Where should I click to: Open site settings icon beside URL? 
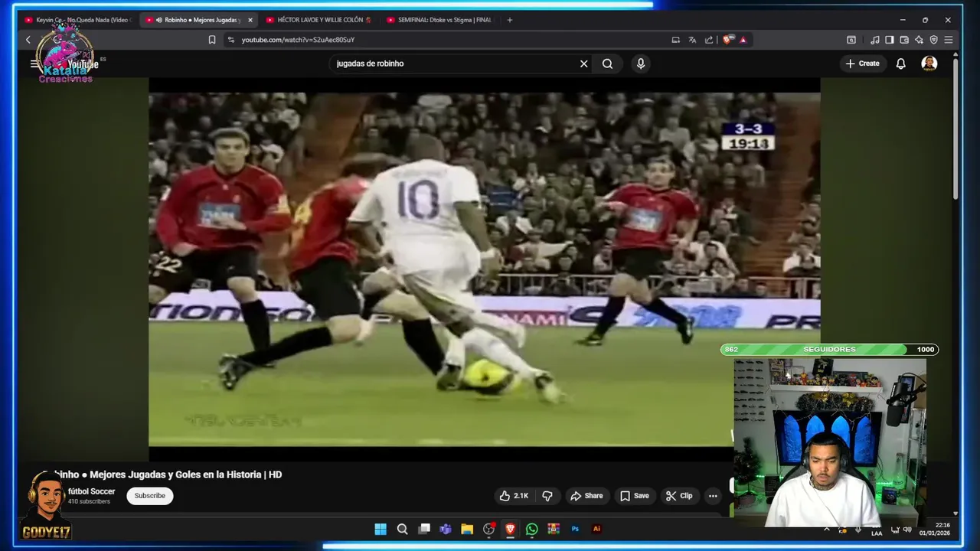pyautogui.click(x=231, y=40)
